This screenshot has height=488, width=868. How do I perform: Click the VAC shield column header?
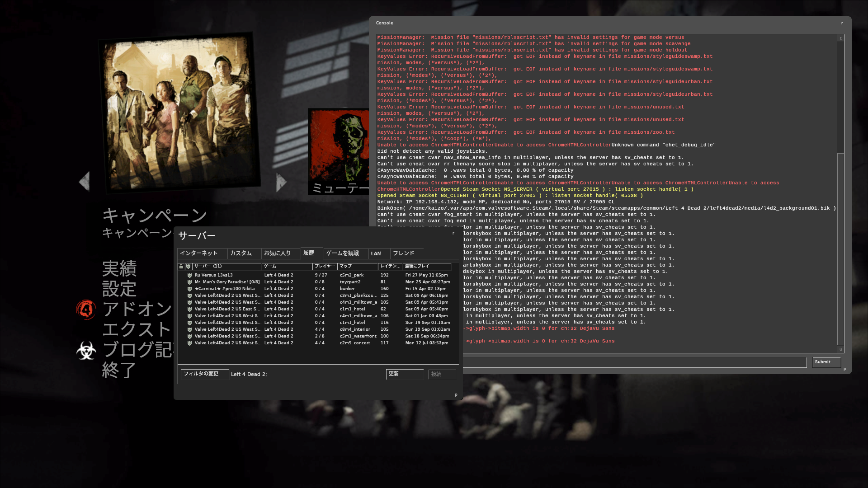pos(189,267)
